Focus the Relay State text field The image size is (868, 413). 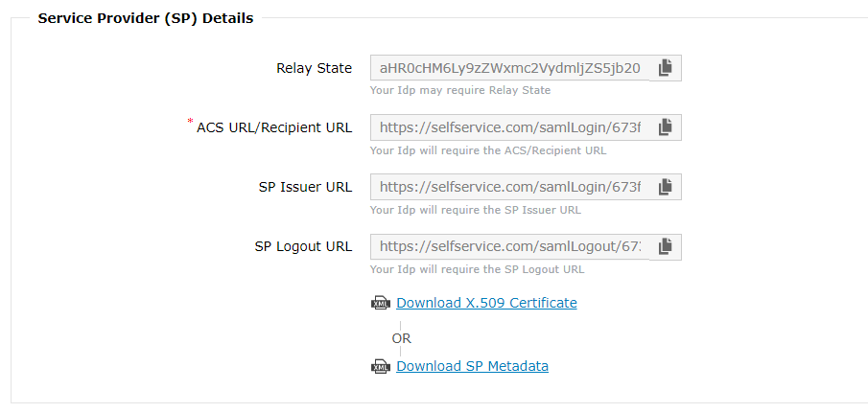tap(510, 69)
